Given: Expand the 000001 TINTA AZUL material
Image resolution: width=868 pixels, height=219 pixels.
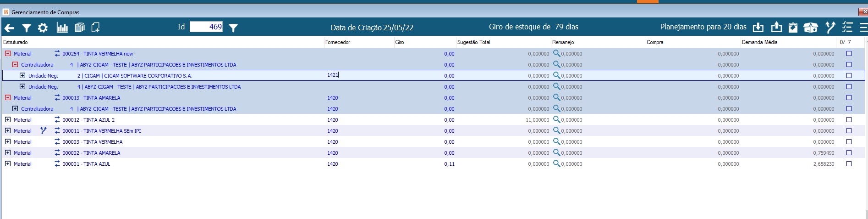Looking at the screenshot, I should [7, 163].
